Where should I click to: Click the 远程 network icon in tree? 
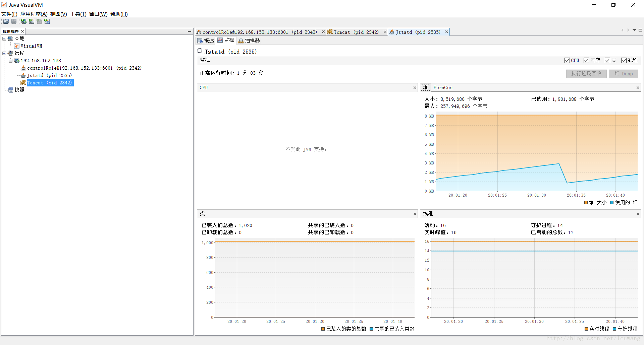[x=10, y=53]
